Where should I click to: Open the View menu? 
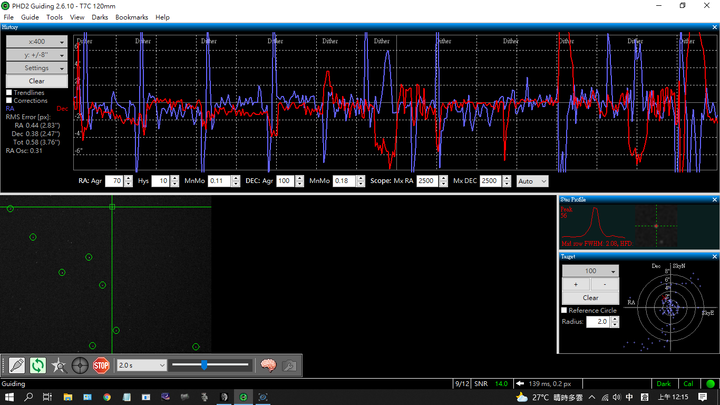pyautogui.click(x=77, y=17)
